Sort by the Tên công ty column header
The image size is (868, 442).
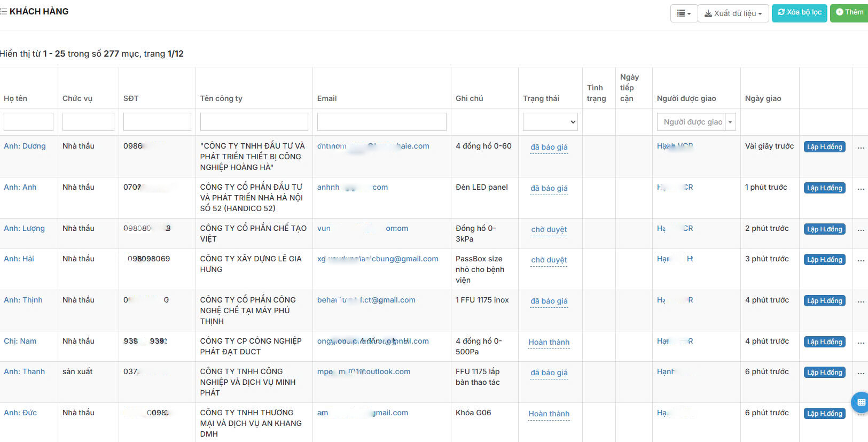221,98
